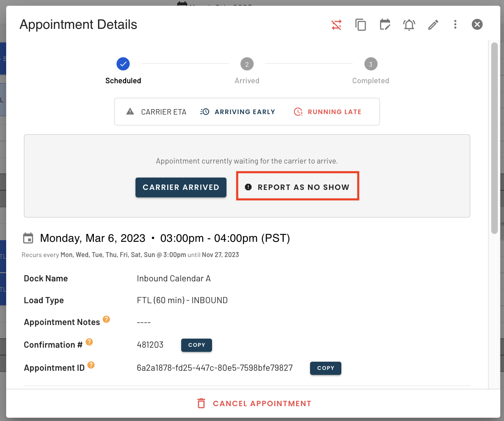Click help icon next to Appointment ID
The image size is (504, 421).
[x=91, y=365]
